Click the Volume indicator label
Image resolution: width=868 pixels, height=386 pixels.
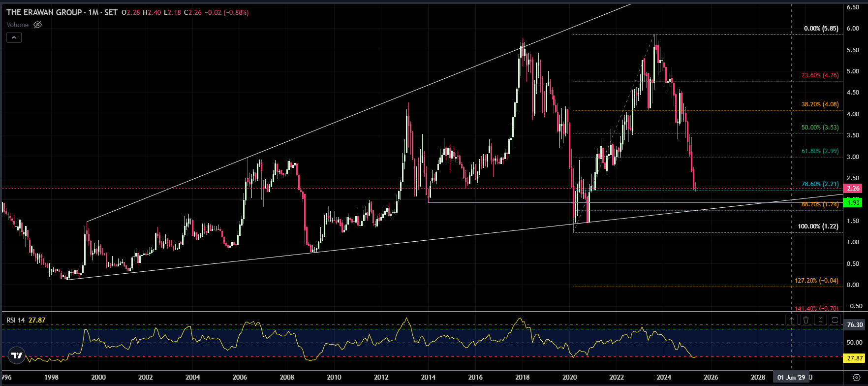[18, 25]
